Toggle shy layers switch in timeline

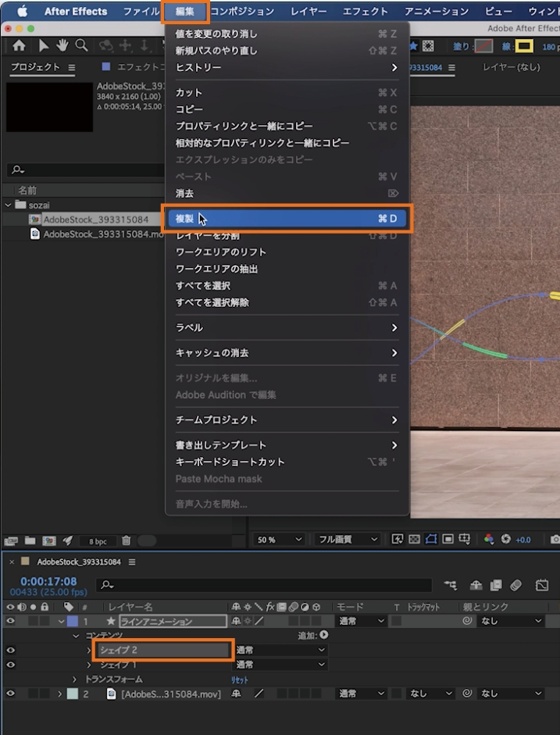click(x=476, y=584)
